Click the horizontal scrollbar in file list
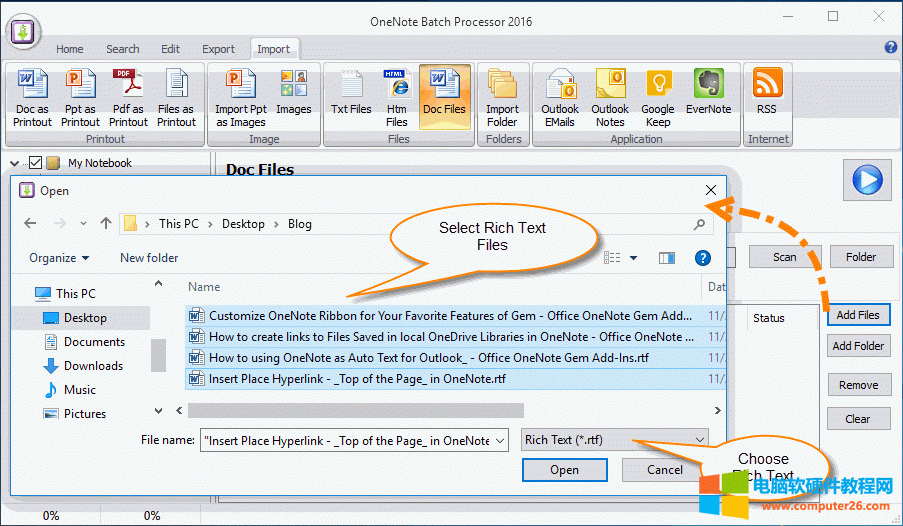The image size is (903, 526). coord(355,410)
